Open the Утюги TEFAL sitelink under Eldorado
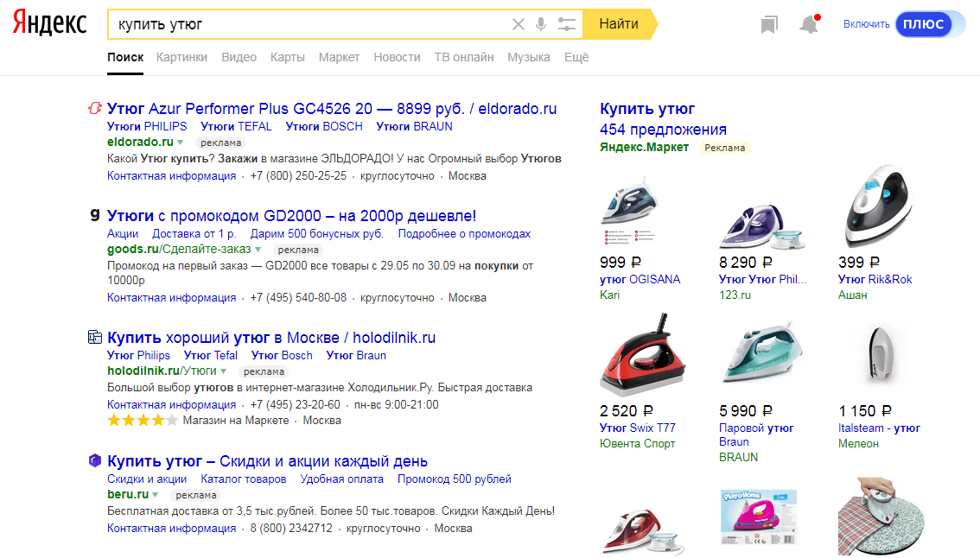Viewport: 980px width, 558px height. click(236, 126)
